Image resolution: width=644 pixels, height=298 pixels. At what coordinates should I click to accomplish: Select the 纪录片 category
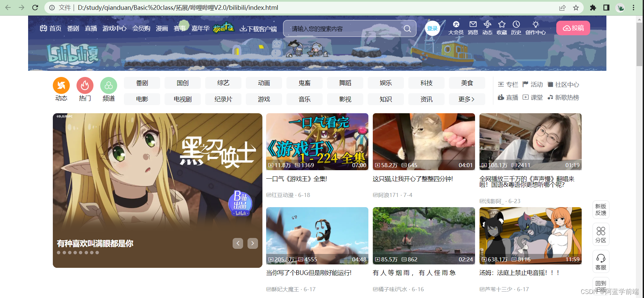[223, 99]
